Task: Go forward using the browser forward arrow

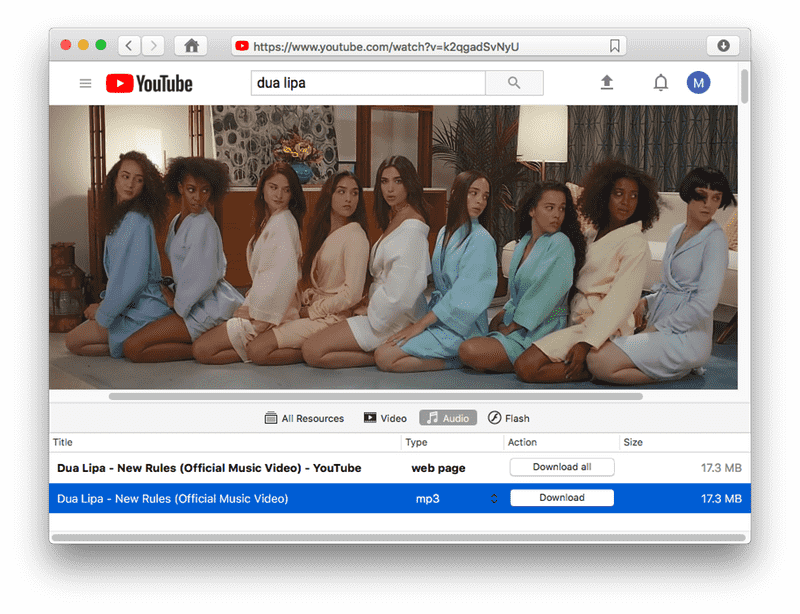Action: 153,46
